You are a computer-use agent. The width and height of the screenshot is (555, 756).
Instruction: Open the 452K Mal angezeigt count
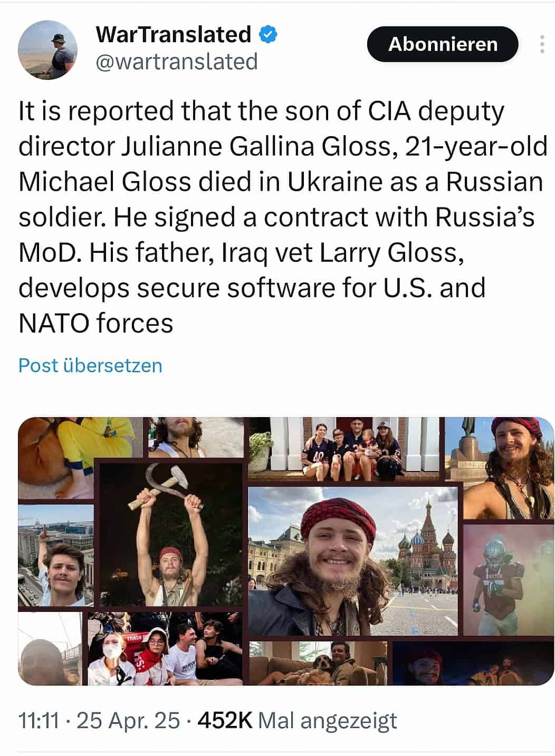(x=297, y=721)
